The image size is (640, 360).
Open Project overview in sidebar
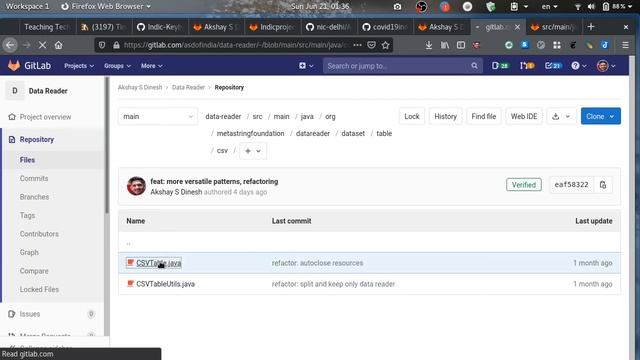[45, 117]
